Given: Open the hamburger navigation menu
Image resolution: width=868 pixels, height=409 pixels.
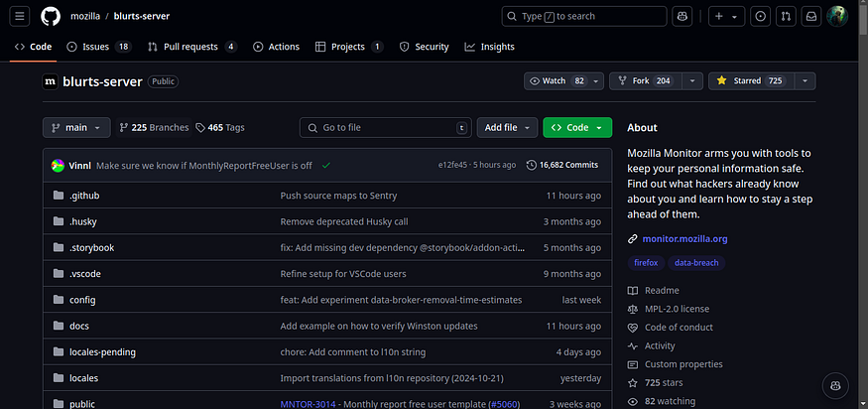Looking at the screenshot, I should click(x=20, y=16).
